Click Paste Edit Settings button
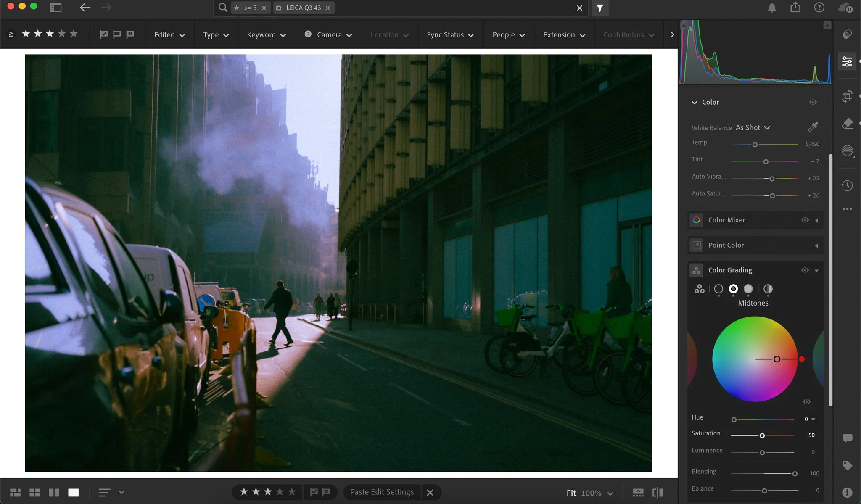 tap(382, 492)
